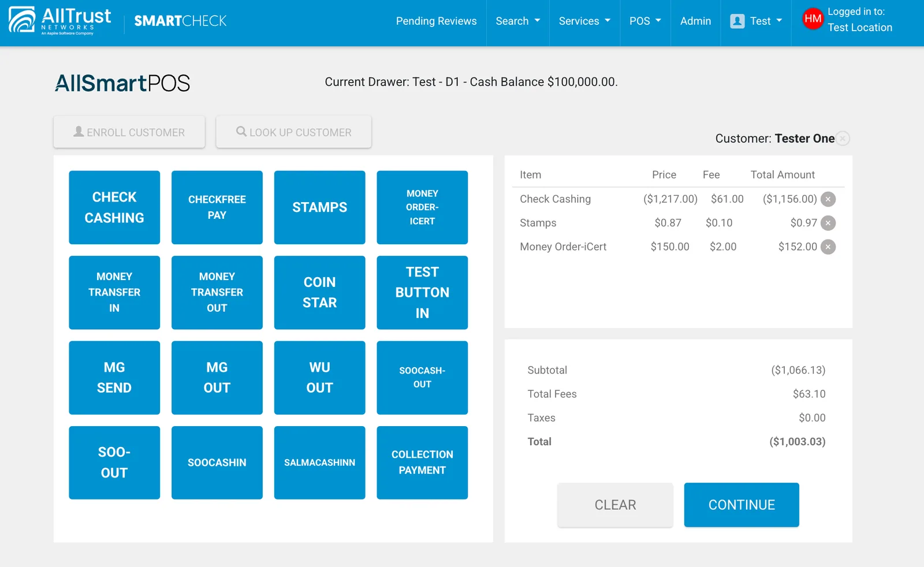Click the HM location avatar
Screen dimensions: 924x567
click(813, 19)
